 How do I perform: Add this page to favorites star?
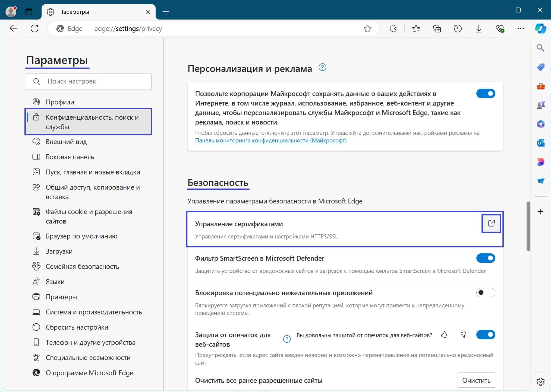click(x=367, y=28)
